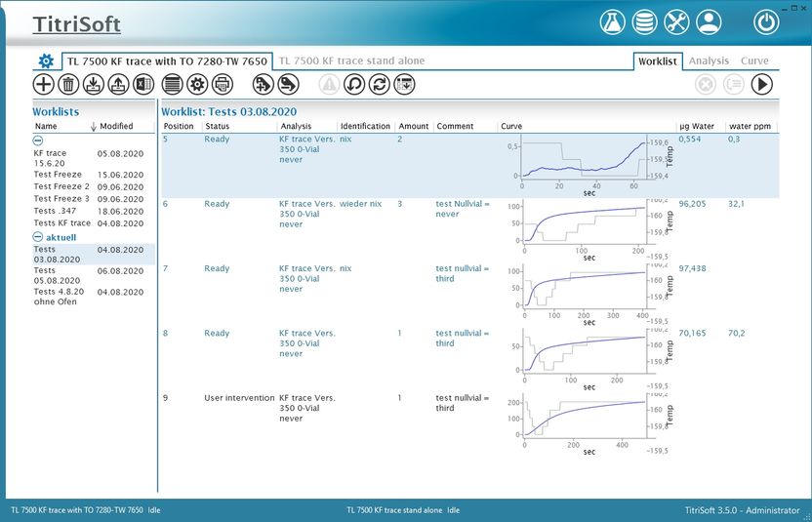Click the 'test Nullvial = never' comment

pos(463,209)
